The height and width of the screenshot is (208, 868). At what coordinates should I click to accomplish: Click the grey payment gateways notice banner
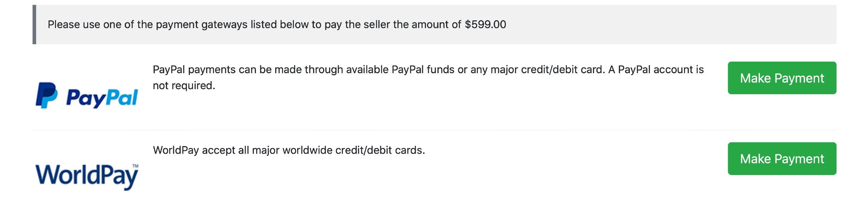651,25
